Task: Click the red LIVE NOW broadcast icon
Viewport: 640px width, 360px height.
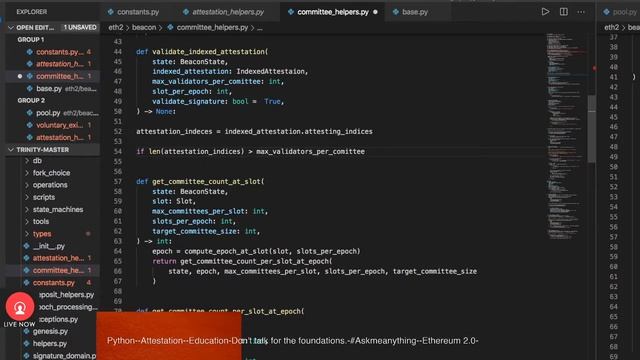Action: click(20, 307)
